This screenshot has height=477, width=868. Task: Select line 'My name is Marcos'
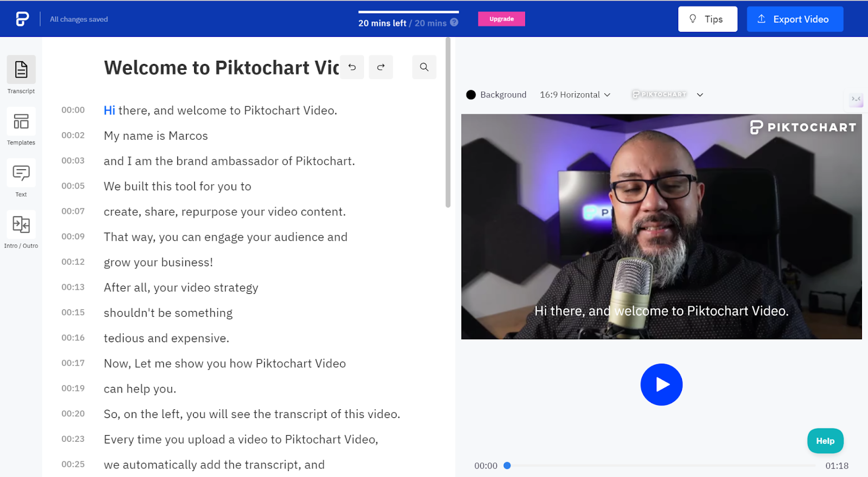156,136
